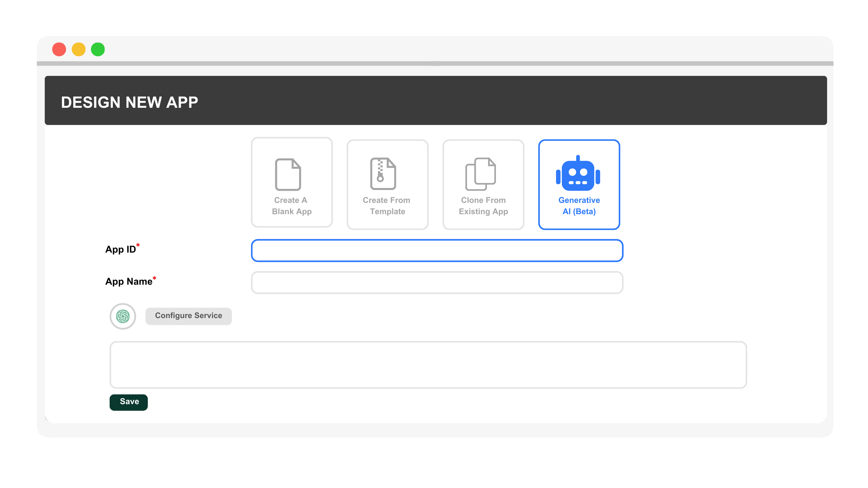Select the "Generative AI (Beta)" label
The width and height of the screenshot is (868, 488).
pyautogui.click(x=579, y=206)
